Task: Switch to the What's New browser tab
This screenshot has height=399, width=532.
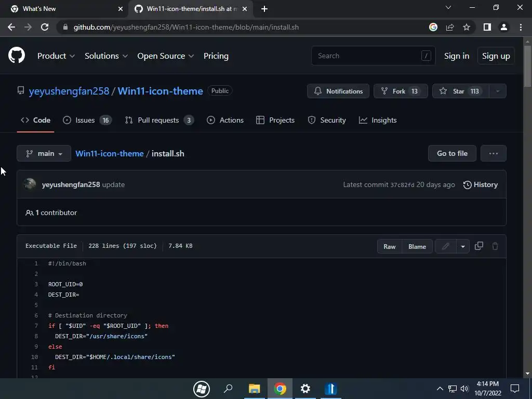Action: pos(64,9)
